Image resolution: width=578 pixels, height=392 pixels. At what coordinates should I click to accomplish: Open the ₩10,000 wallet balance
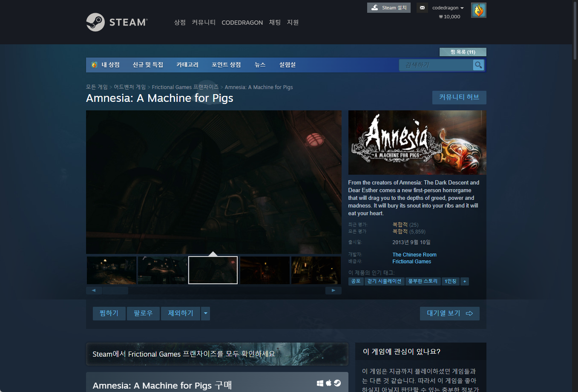[449, 17]
